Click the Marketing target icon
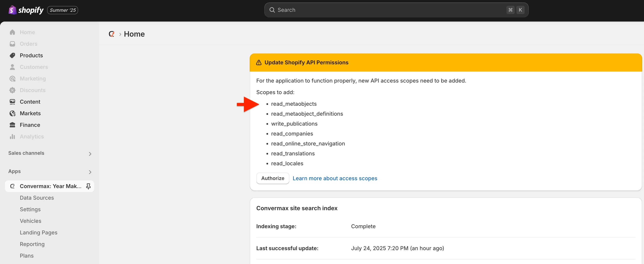Image resolution: width=644 pixels, height=264 pixels. click(x=12, y=79)
